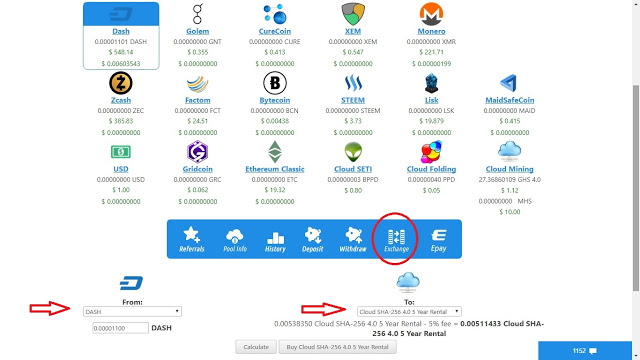Image resolution: width=640 pixels, height=360 pixels.
Task: Open the Factom link
Action: [x=198, y=100]
